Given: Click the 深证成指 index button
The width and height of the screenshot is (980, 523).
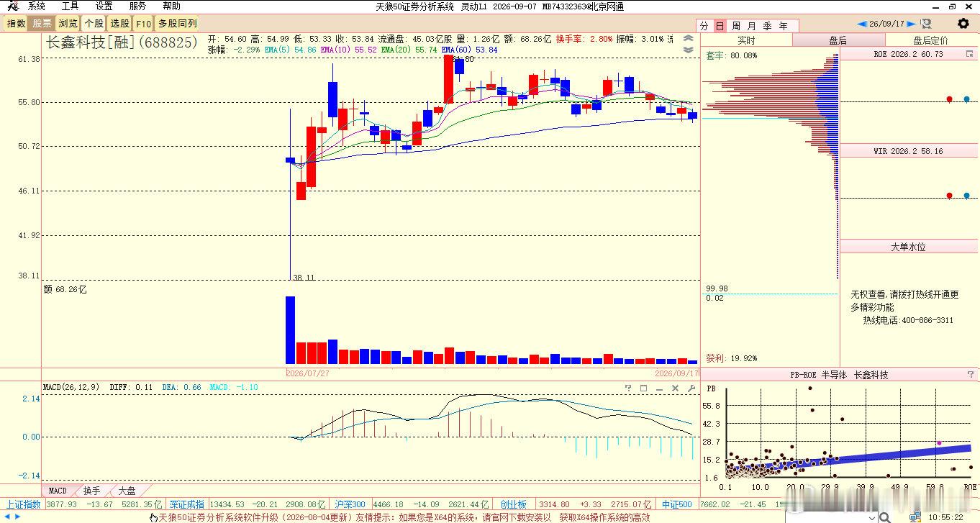Looking at the screenshot, I should tap(187, 505).
